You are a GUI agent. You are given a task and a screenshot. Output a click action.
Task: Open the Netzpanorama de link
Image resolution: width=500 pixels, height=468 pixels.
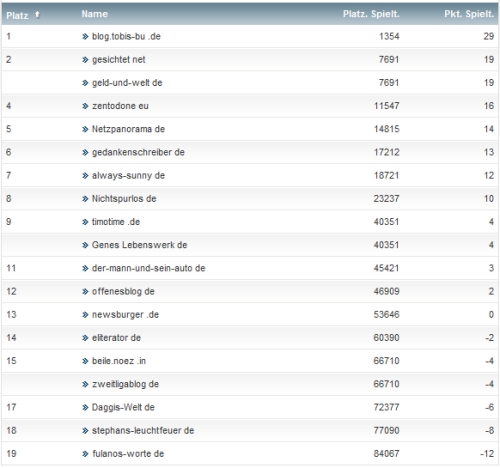pyautogui.click(x=128, y=129)
